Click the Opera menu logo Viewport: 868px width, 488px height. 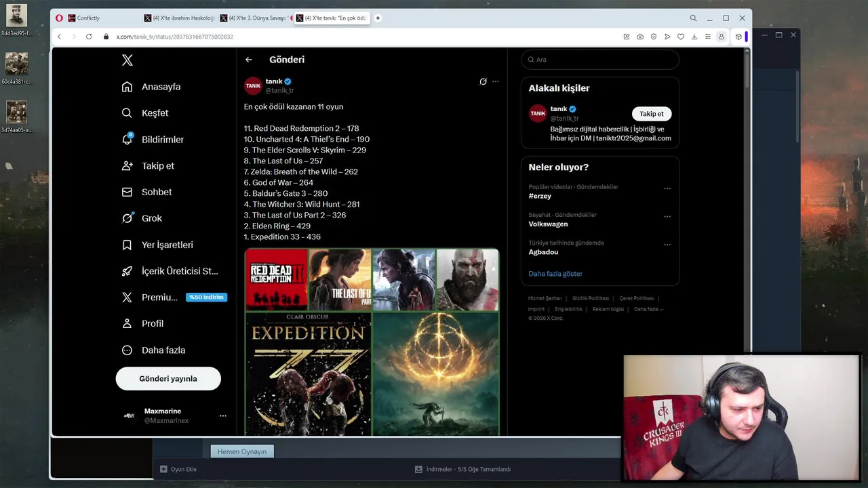[x=59, y=18]
